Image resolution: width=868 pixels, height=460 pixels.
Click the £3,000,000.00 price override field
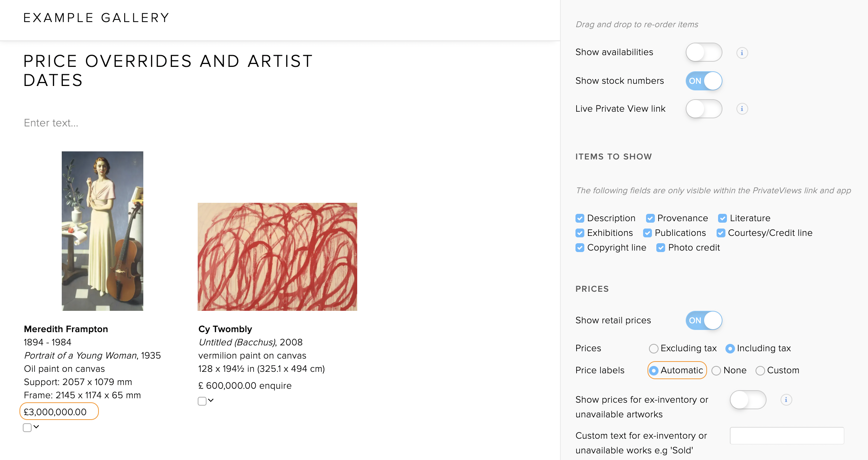click(x=59, y=412)
